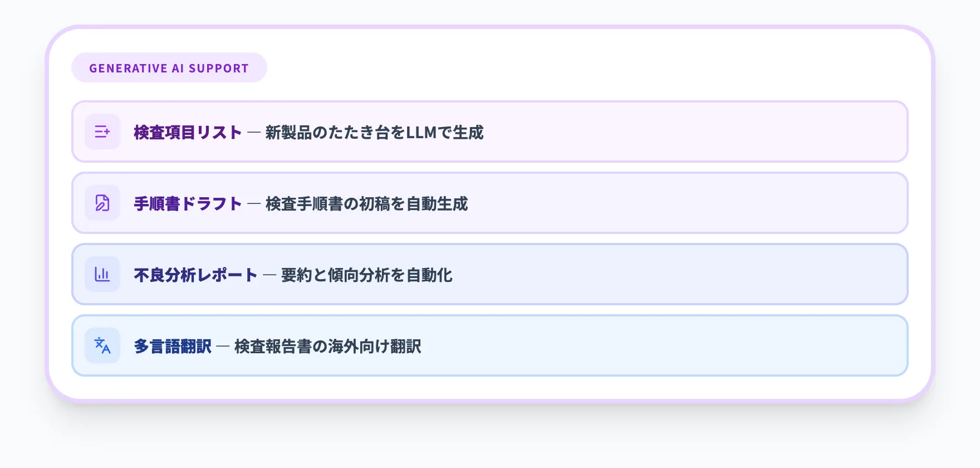Click the GENERATIVE AI SUPPORT badge
Image resolution: width=980 pixels, height=468 pixels.
169,67
